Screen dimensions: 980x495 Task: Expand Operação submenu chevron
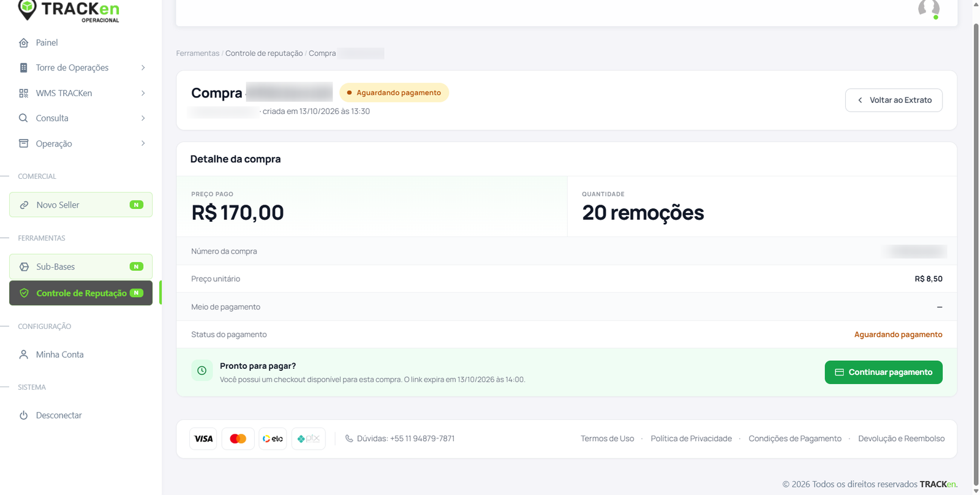[143, 143]
